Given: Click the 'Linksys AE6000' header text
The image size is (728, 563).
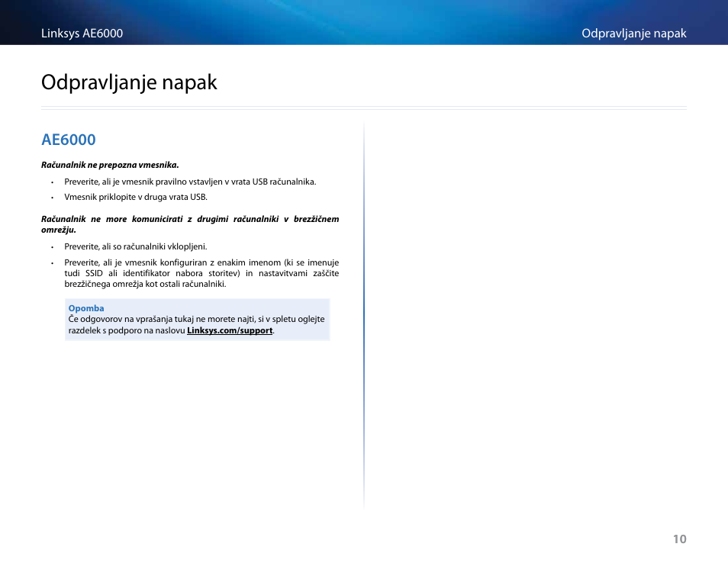Looking at the screenshot, I should pos(82,34).
